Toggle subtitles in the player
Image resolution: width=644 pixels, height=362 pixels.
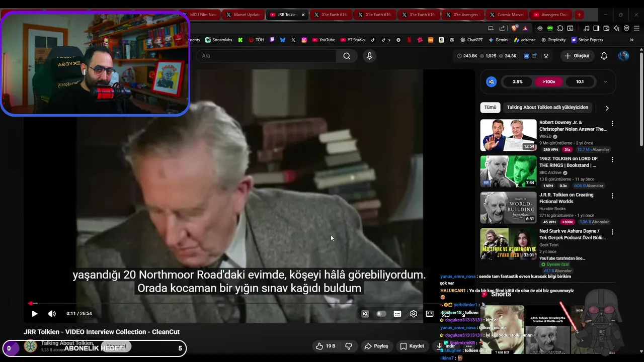pyautogui.click(x=397, y=314)
